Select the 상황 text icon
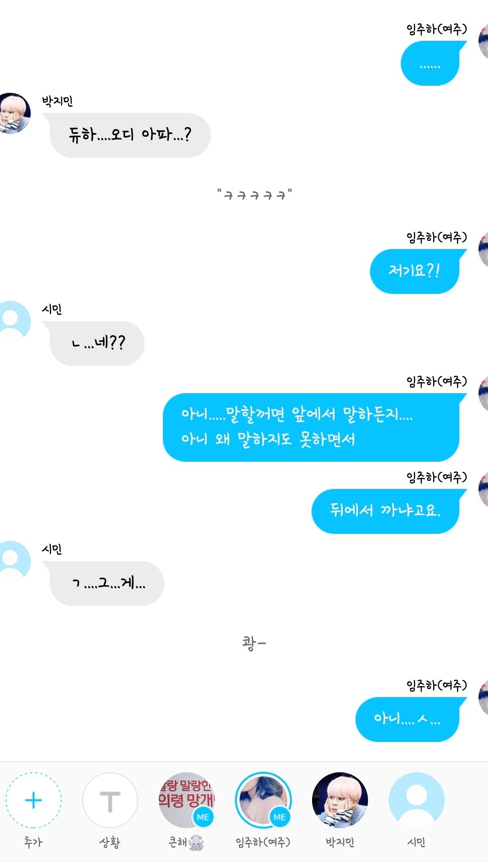Image resolution: width=488 pixels, height=868 pixels. tap(110, 800)
